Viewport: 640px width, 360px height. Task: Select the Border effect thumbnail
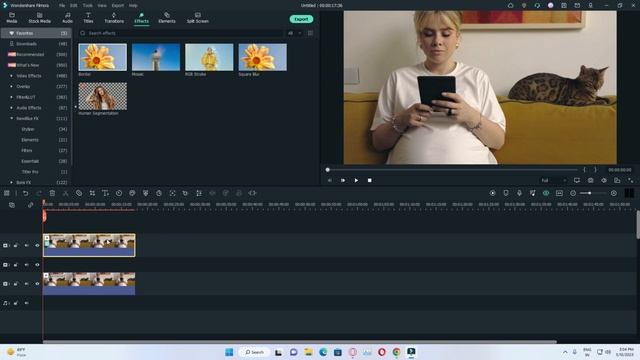pos(102,57)
